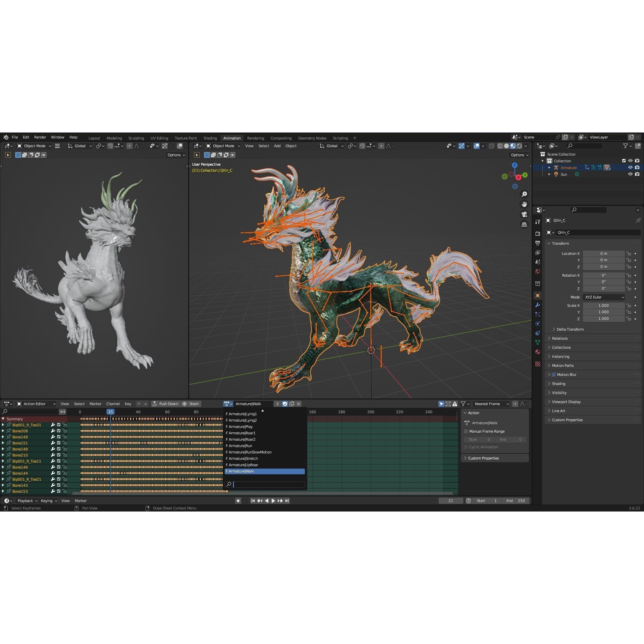
Task: Choose F Armature|Run from the action list
Action: click(239, 446)
